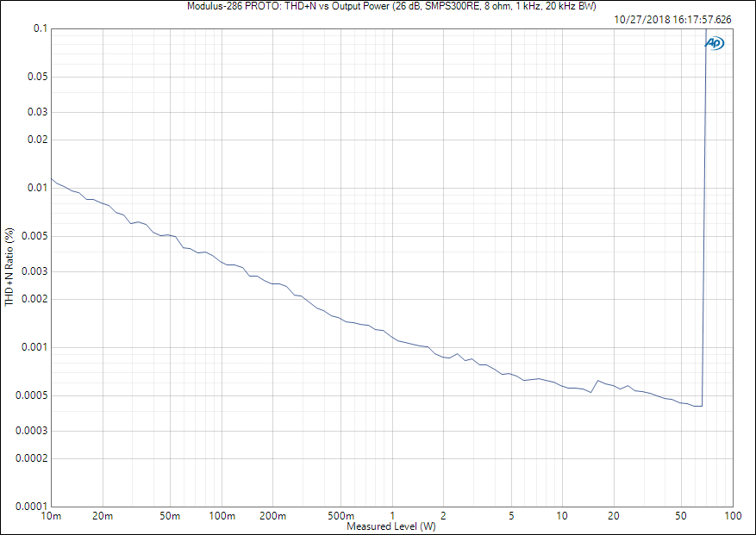This screenshot has height=535, width=756.
Task: Click the x-axis tick label "20" watts
Action: coord(613,516)
